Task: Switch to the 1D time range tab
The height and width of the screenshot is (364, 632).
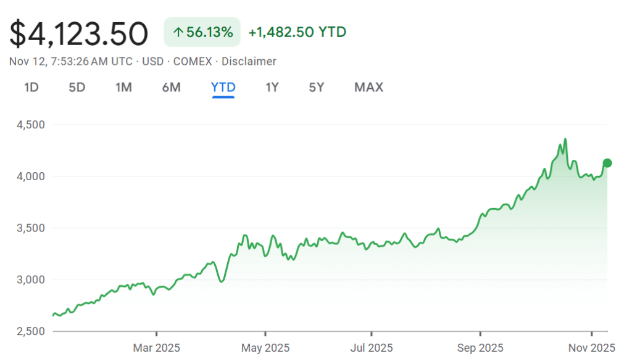Action: [x=31, y=88]
